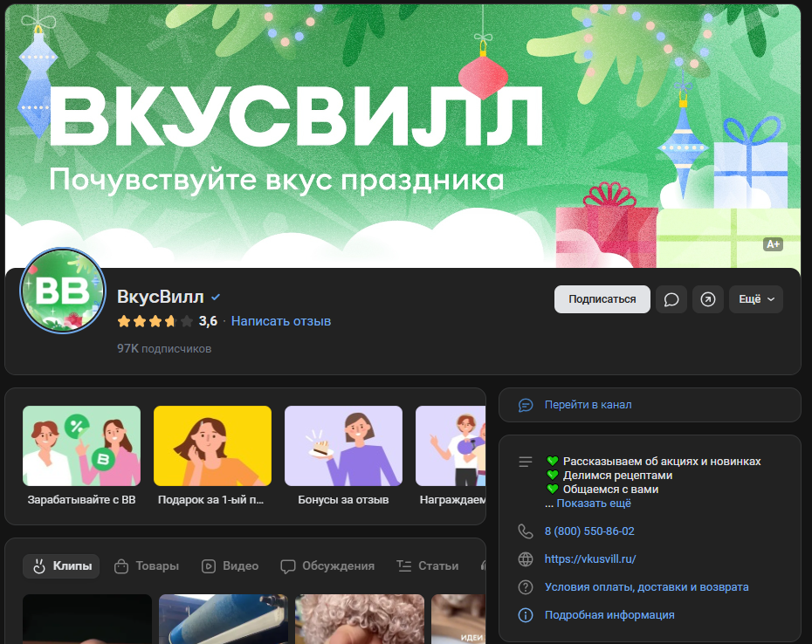Click the info icon for Подробная информация
The width and height of the screenshot is (812, 644).
[x=525, y=615]
